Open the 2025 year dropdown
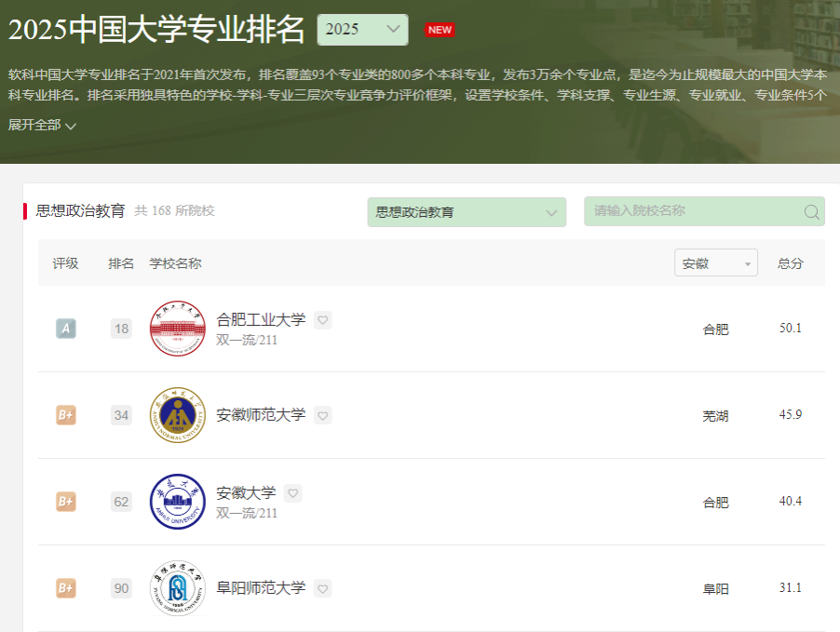840x632 pixels. 362,30
